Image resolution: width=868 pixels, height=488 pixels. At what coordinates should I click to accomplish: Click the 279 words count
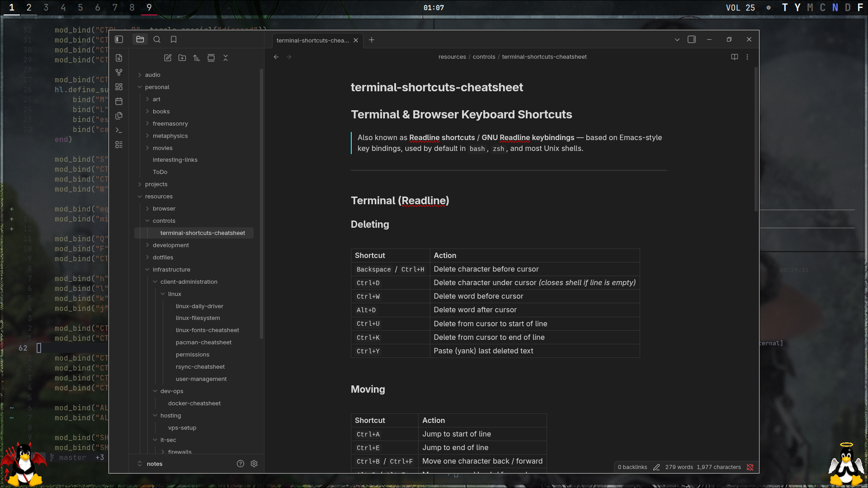pyautogui.click(x=679, y=467)
